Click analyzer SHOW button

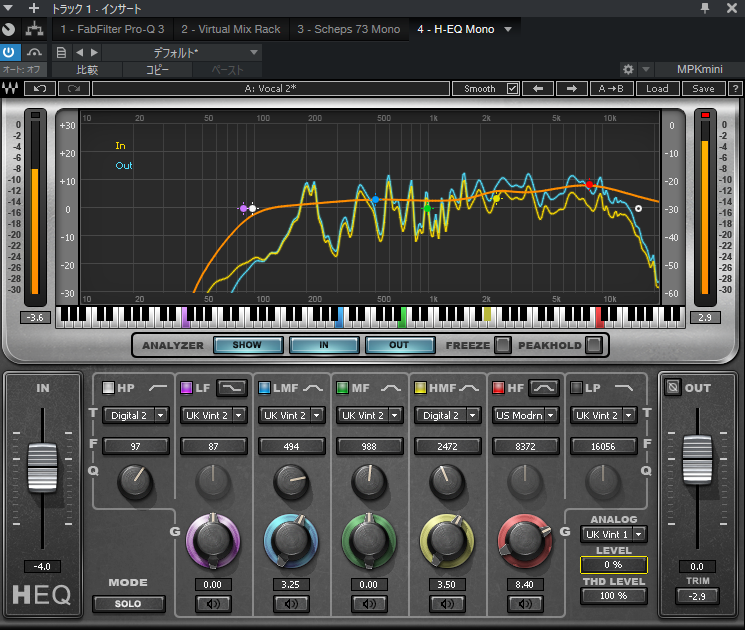pyautogui.click(x=248, y=345)
